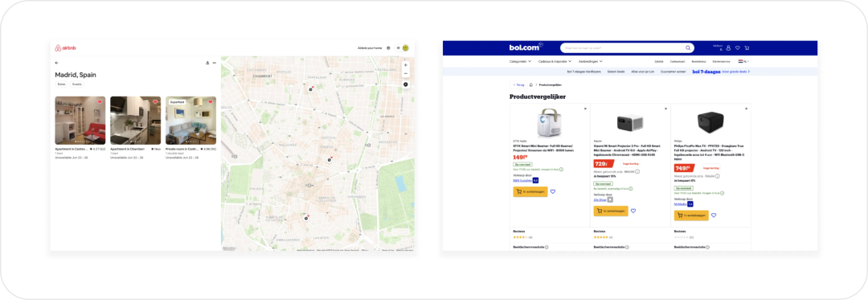Open the Bestelstatus link
This screenshot has height=300, width=868.
point(698,61)
